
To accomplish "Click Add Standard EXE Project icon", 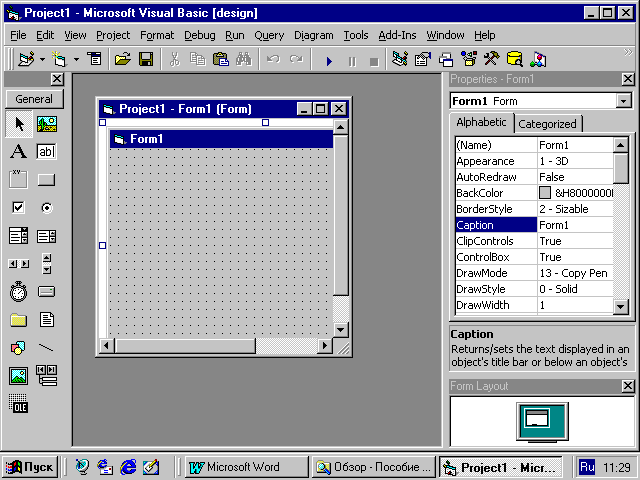I will pyautogui.click(x=27, y=60).
